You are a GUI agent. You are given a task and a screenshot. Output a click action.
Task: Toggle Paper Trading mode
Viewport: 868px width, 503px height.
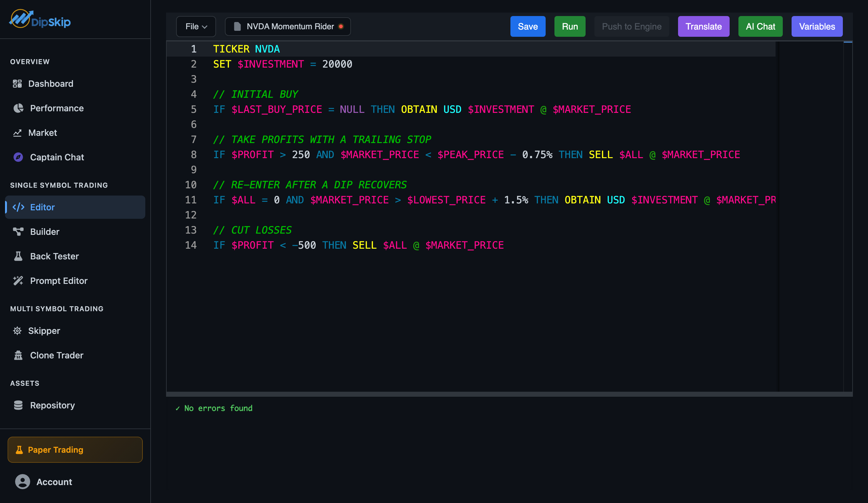[75, 450]
